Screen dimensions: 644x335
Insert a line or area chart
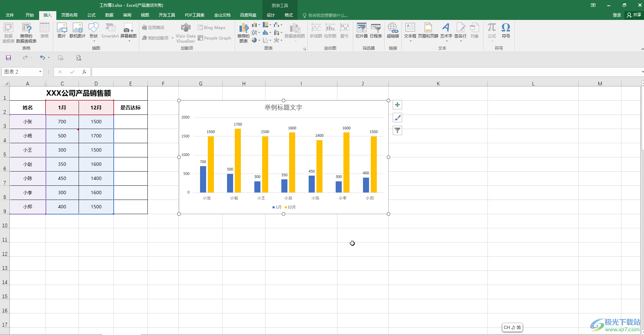(x=256, y=32)
